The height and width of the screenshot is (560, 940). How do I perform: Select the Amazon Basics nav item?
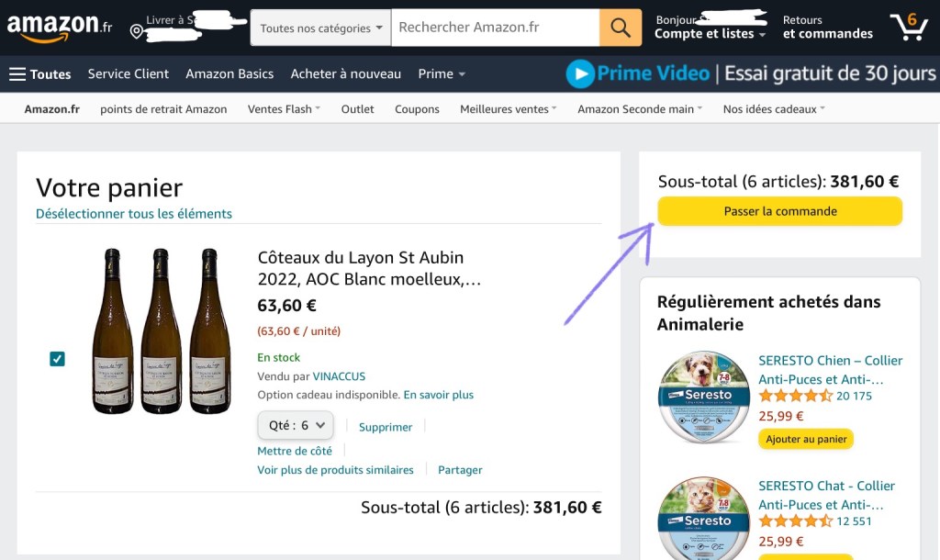(229, 73)
